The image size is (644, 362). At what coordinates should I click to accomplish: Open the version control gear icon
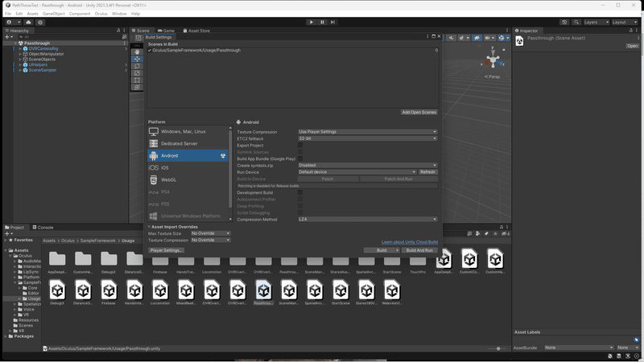40,23
